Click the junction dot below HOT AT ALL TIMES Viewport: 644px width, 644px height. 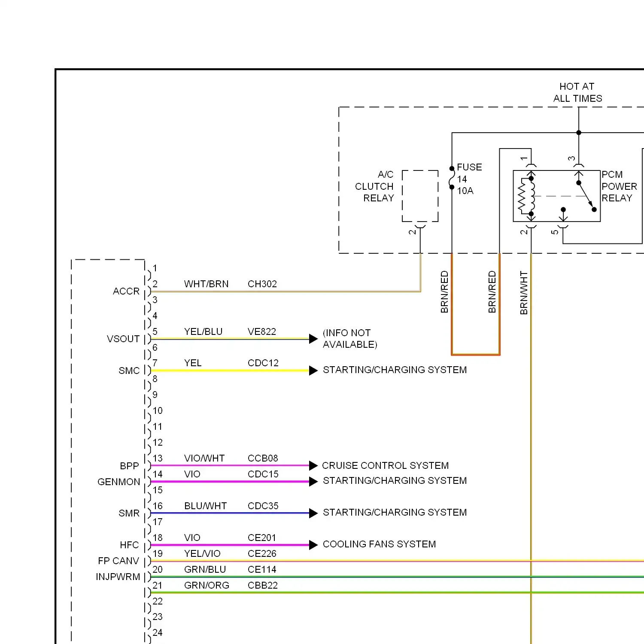[x=579, y=133]
